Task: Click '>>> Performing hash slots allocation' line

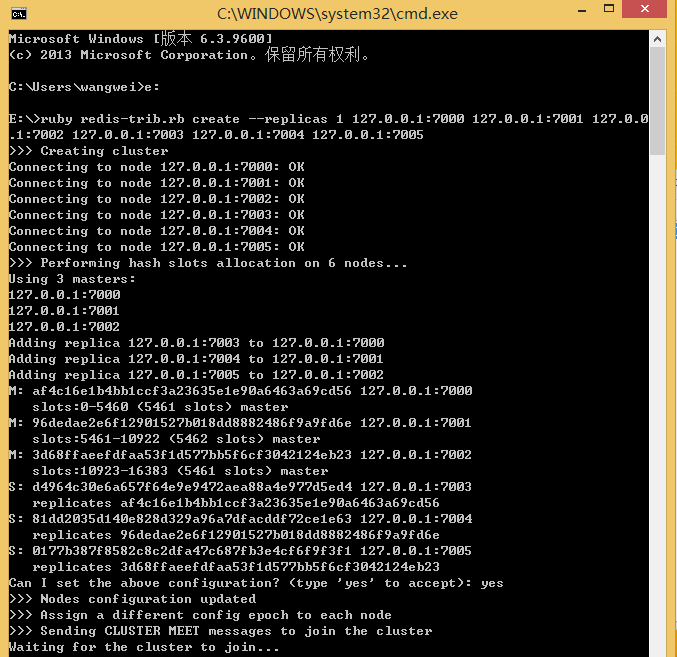Action: [x=208, y=263]
